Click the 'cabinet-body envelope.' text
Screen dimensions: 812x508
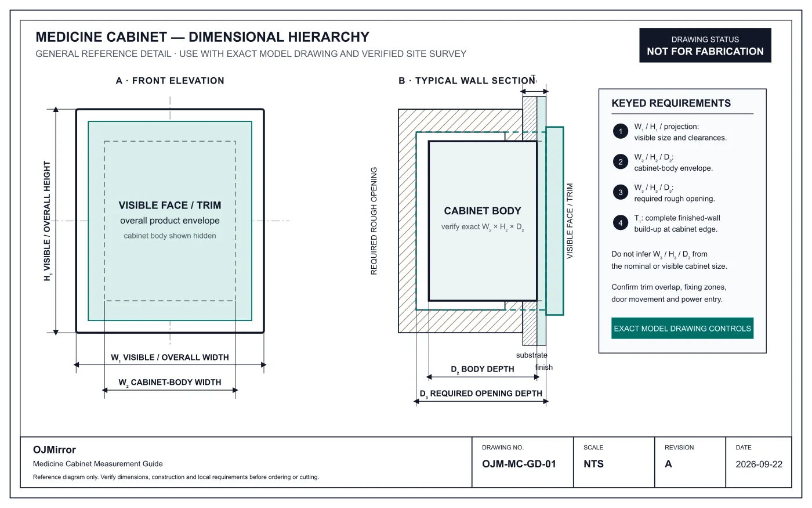click(x=673, y=168)
